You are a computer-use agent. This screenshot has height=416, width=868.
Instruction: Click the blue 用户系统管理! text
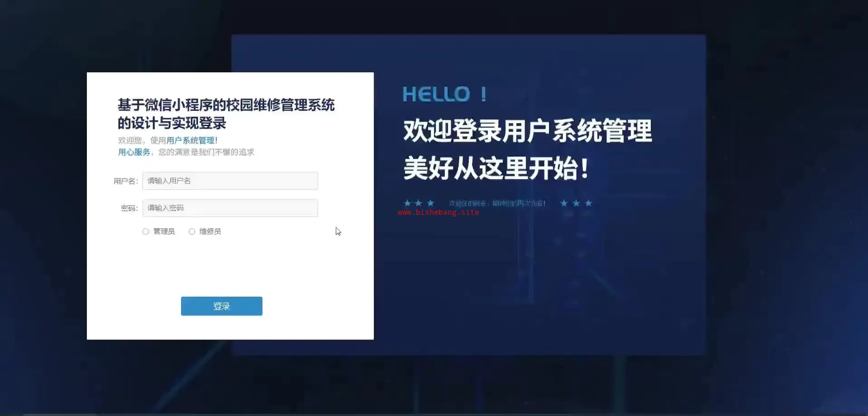(x=192, y=141)
